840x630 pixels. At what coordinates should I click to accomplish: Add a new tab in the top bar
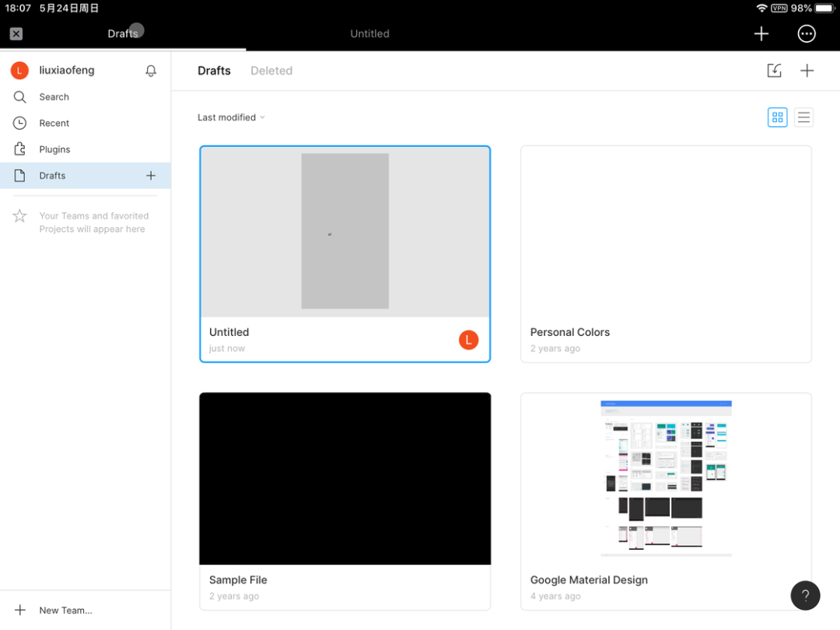tap(761, 33)
